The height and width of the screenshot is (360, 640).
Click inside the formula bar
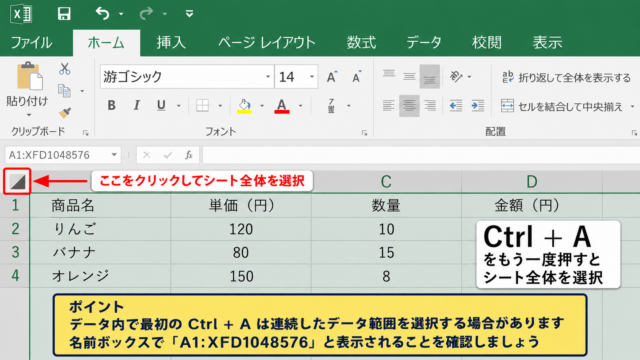click(x=420, y=156)
